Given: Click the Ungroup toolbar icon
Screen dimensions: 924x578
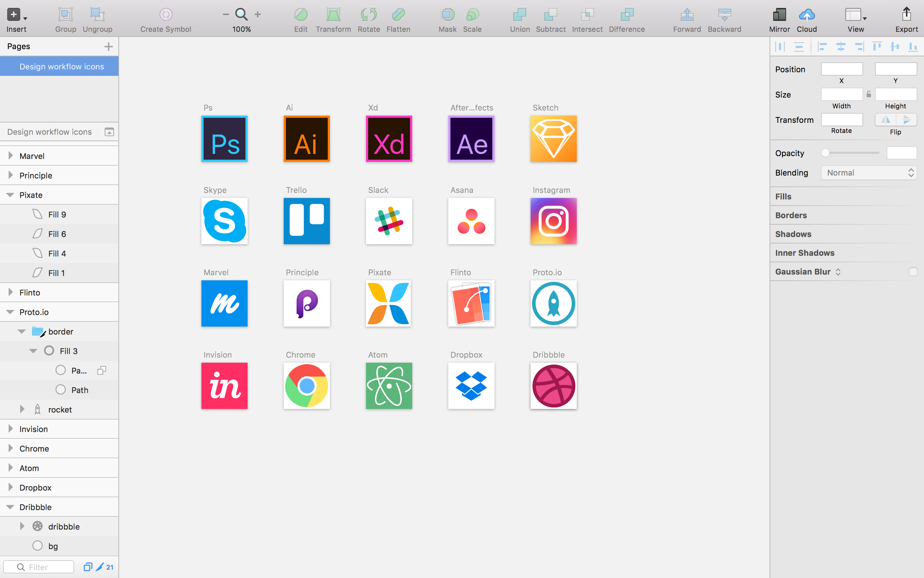Looking at the screenshot, I should tap(97, 15).
